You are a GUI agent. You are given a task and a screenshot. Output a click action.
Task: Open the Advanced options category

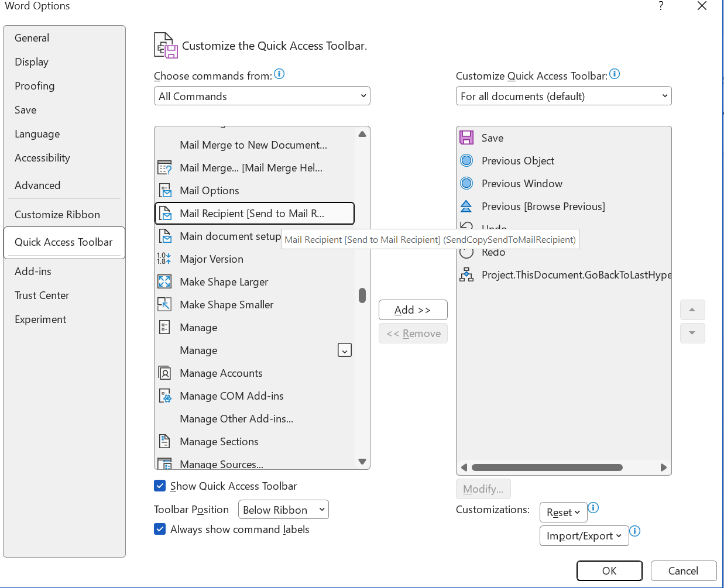tap(64, 185)
